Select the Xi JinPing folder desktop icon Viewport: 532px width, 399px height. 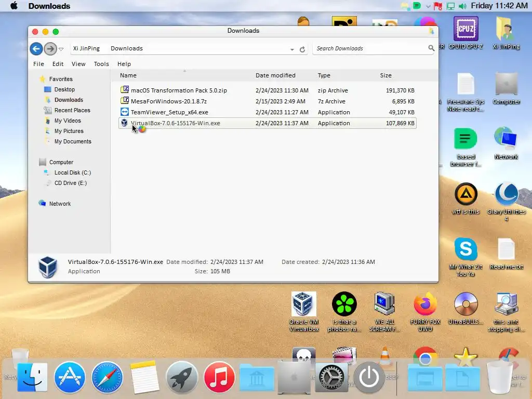point(506,33)
